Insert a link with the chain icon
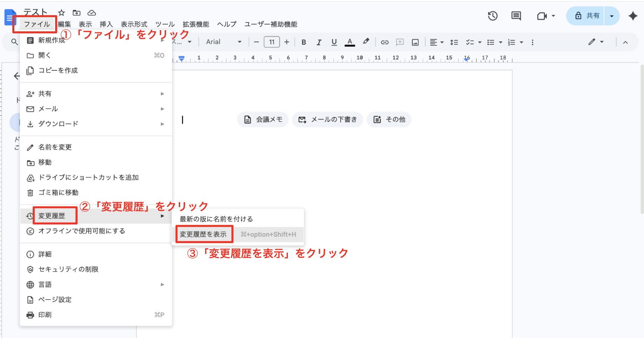This screenshot has height=339, width=644. click(x=385, y=42)
